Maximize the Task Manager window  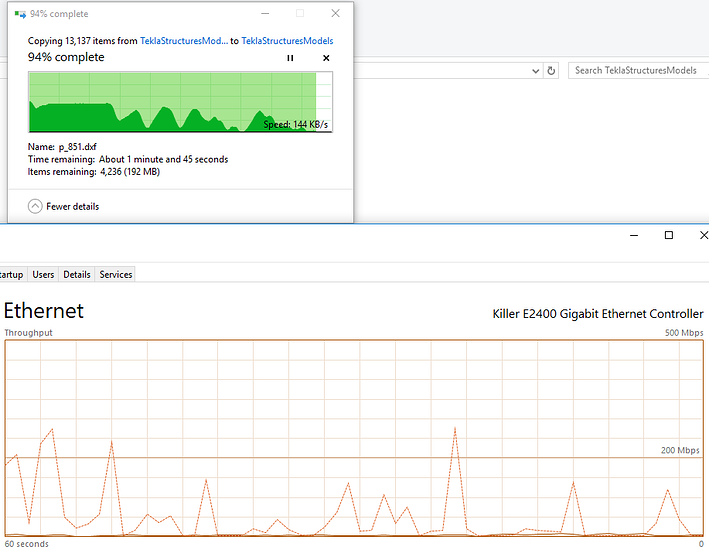pos(669,235)
